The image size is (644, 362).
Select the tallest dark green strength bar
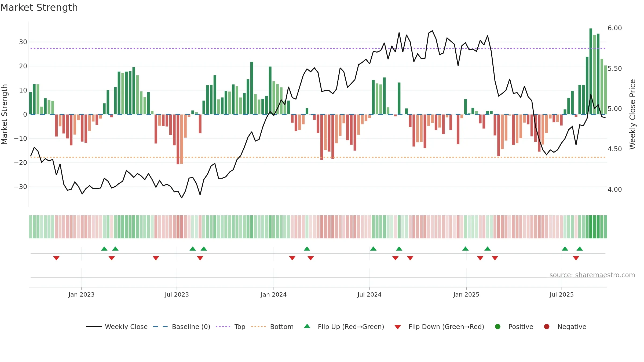(x=591, y=71)
